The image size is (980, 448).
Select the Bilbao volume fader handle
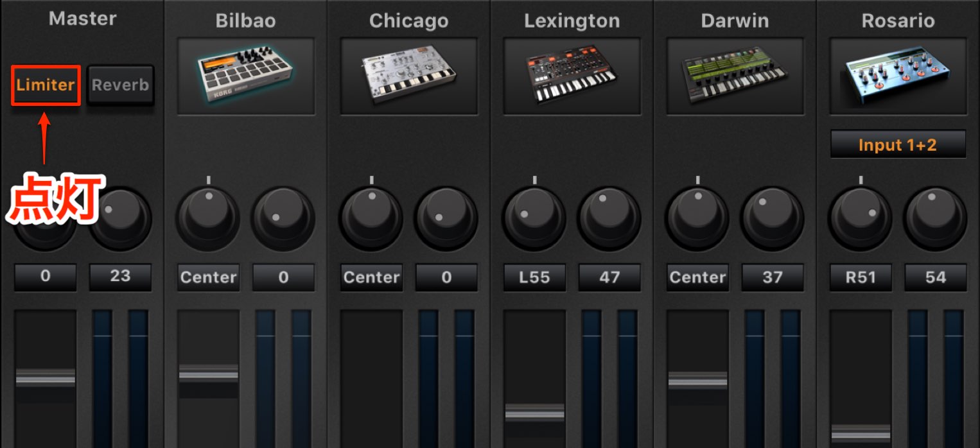click(x=208, y=373)
